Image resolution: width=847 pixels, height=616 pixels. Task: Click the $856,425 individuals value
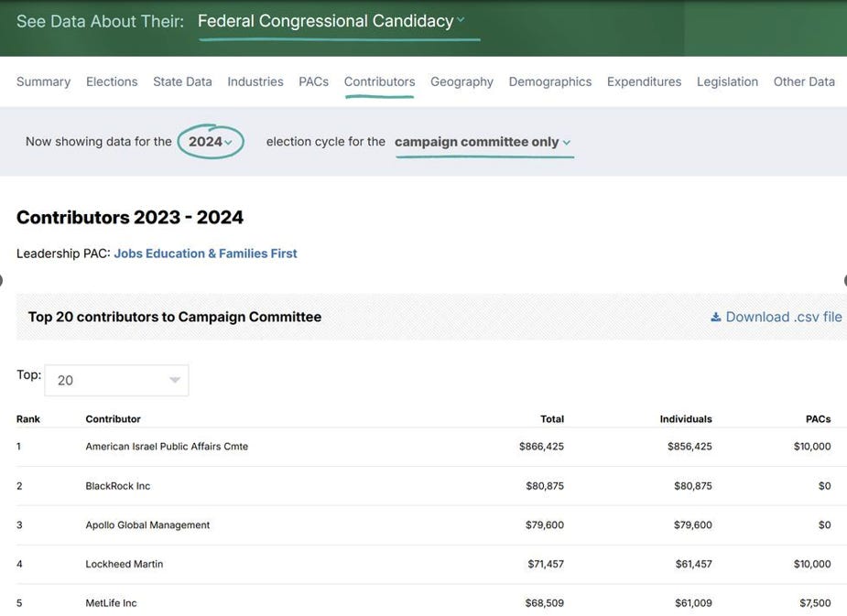tap(690, 447)
